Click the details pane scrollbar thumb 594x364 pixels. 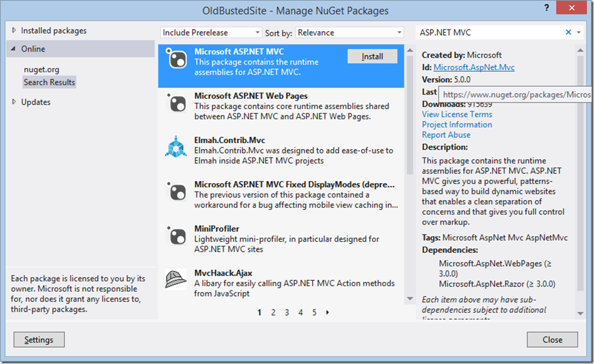(x=580, y=173)
